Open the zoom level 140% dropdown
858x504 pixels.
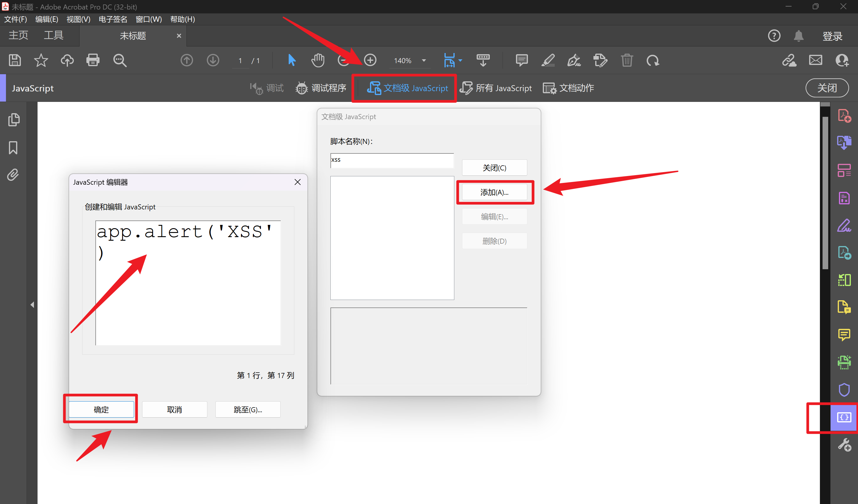click(x=424, y=60)
